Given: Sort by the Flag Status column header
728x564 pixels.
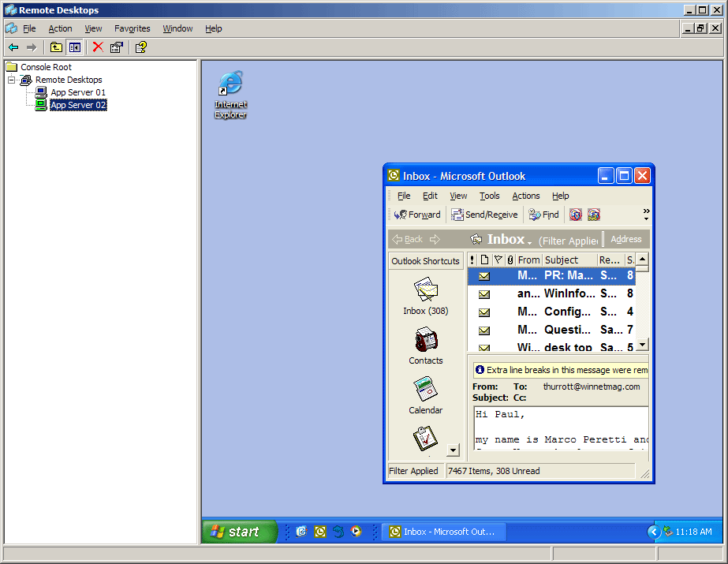Looking at the screenshot, I should (x=498, y=260).
